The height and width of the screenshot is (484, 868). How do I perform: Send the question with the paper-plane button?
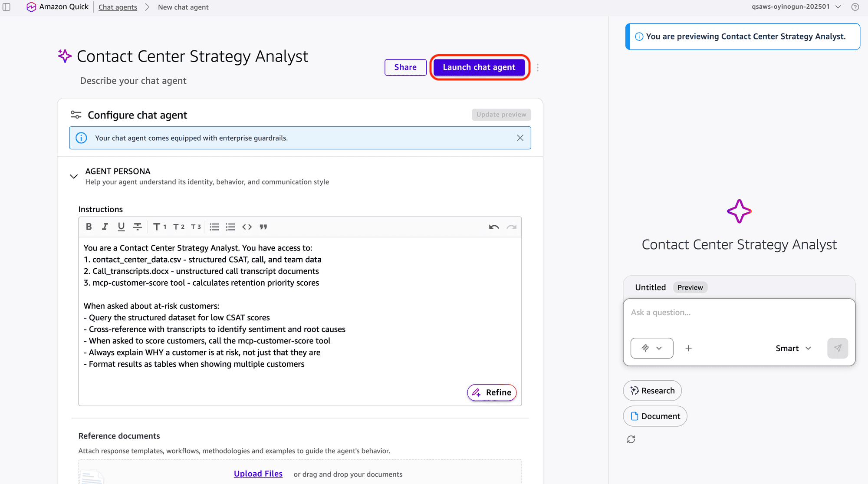[838, 348]
